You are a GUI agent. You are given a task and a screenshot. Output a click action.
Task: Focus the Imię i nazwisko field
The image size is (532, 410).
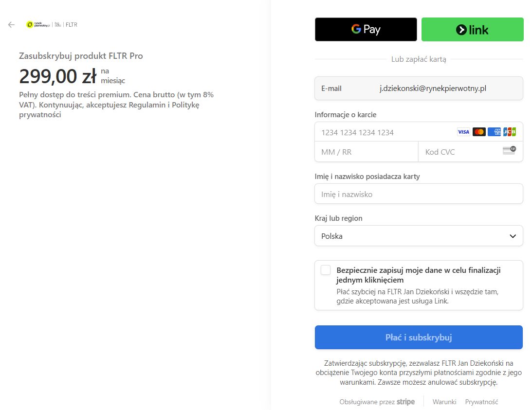419,194
